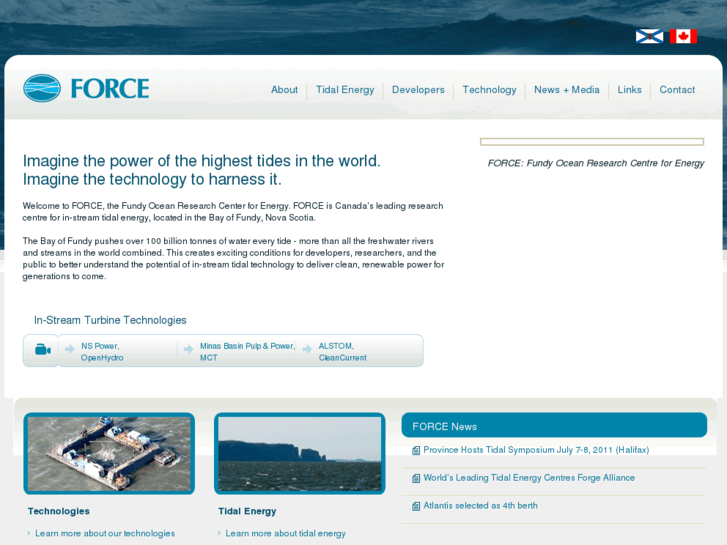
Task: Click arrow icon beside NS Power, OpenHydro
Action: click(70, 349)
